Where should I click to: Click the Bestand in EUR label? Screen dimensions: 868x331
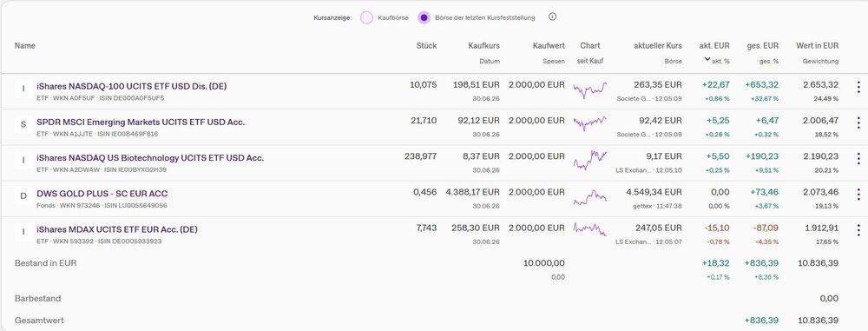[45, 263]
